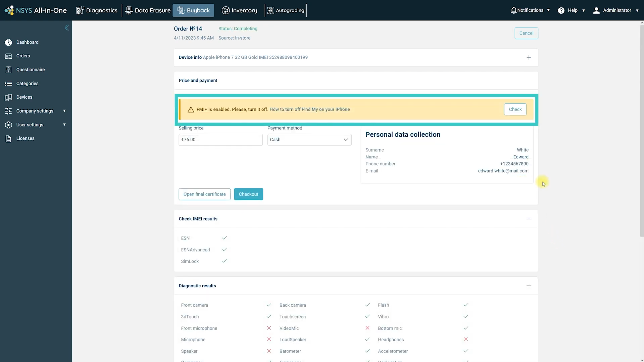Click the Back camera passed check icon

click(367, 305)
